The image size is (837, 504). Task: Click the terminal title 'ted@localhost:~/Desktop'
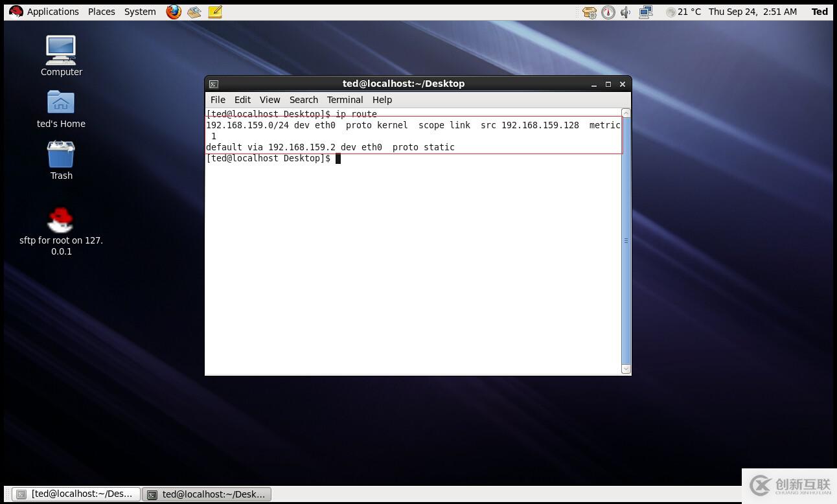[x=404, y=84]
